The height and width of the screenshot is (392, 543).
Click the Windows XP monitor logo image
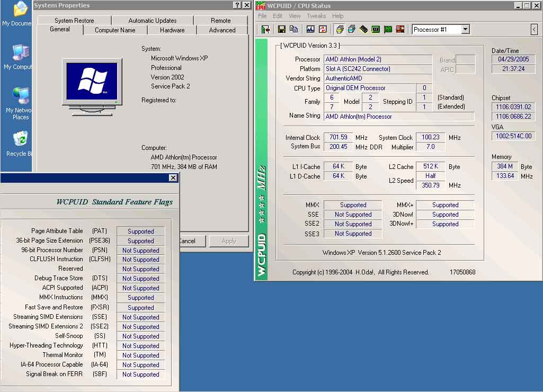click(x=92, y=87)
